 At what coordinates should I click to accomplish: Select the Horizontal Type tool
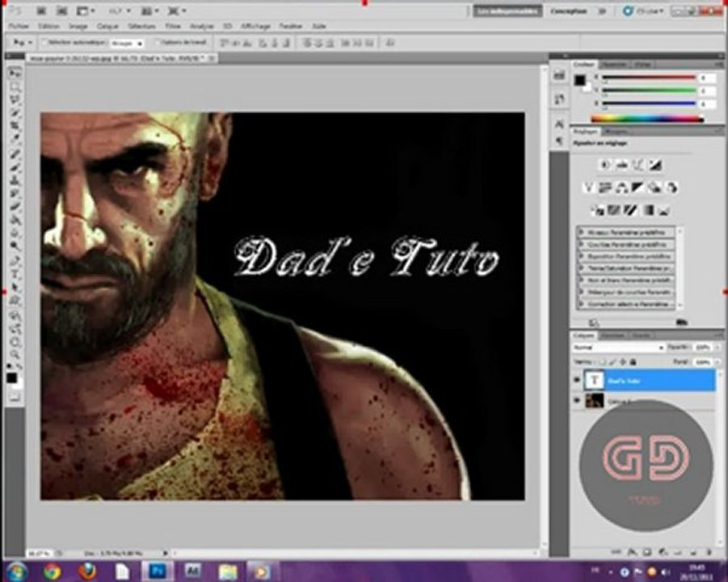(15, 274)
